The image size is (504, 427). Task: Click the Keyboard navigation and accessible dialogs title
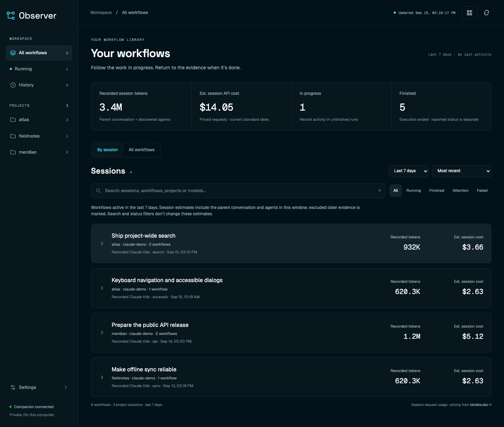pos(167,280)
